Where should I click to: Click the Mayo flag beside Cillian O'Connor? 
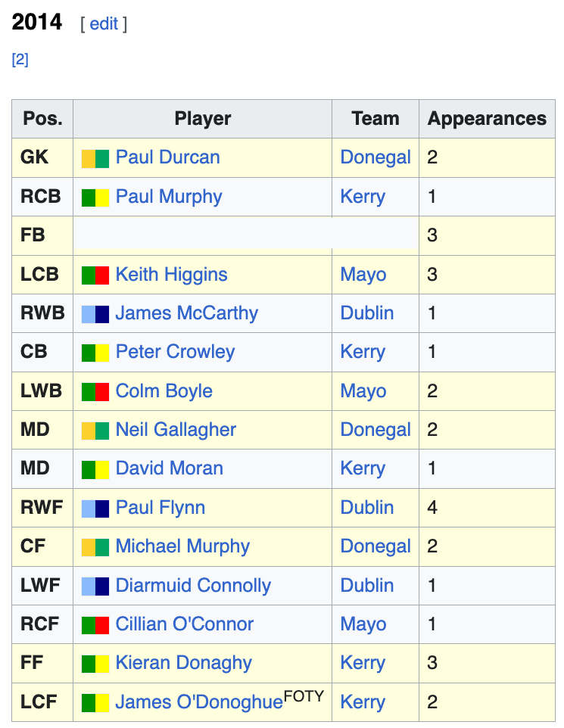95,625
